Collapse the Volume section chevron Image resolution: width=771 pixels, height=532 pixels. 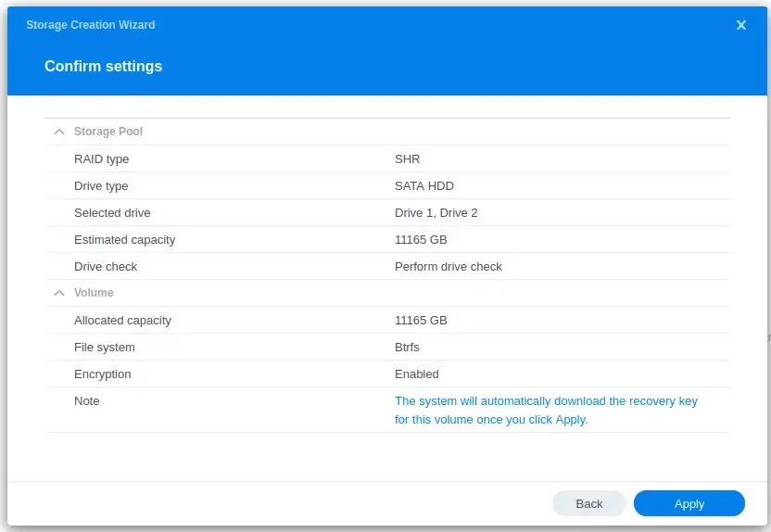[x=59, y=293]
